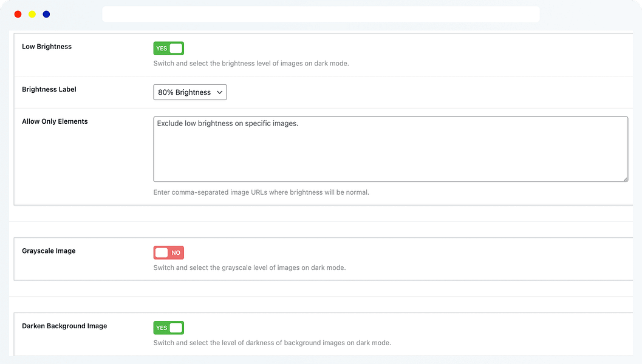Click the low brightness level description text
This screenshot has width=642, height=364.
[251, 63]
